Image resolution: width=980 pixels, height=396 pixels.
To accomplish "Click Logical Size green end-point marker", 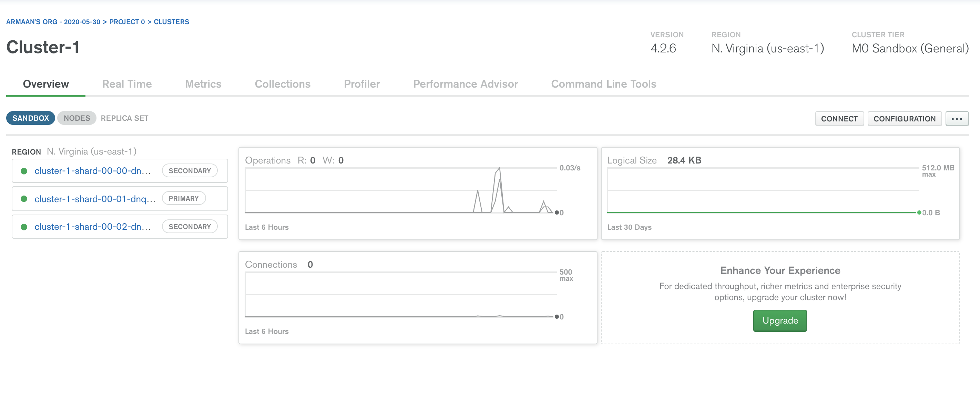I will 919,212.
